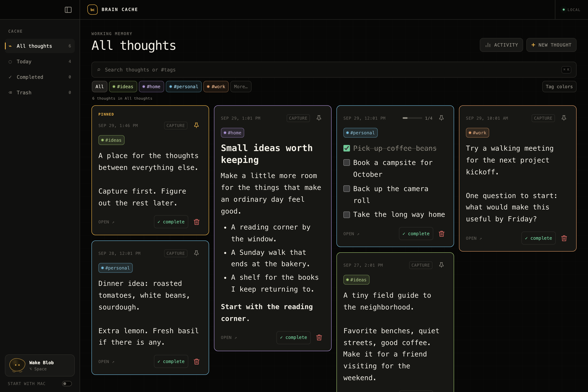Delete the "A place for the thoughts" card
This screenshot has width=588, height=392.
pos(197,222)
